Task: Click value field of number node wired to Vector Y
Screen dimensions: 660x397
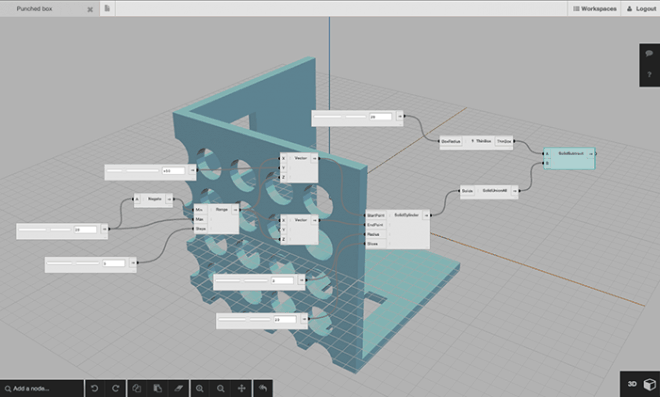Action: [173, 171]
